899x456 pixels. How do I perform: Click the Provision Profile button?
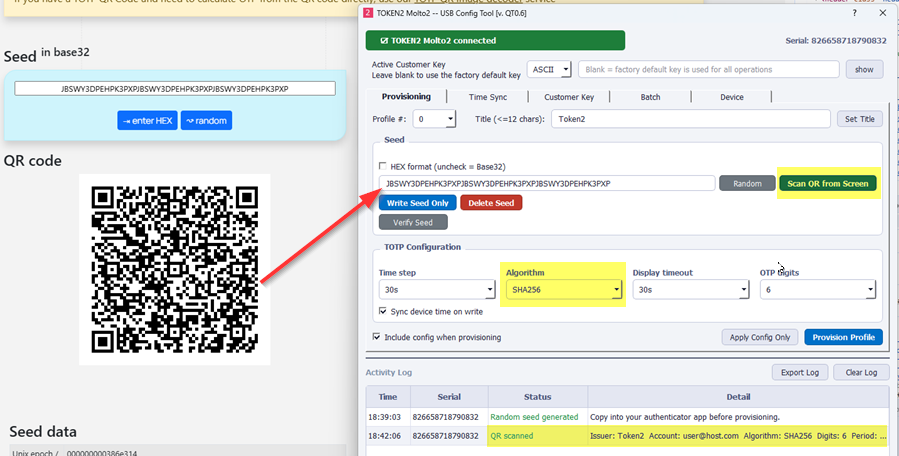842,337
